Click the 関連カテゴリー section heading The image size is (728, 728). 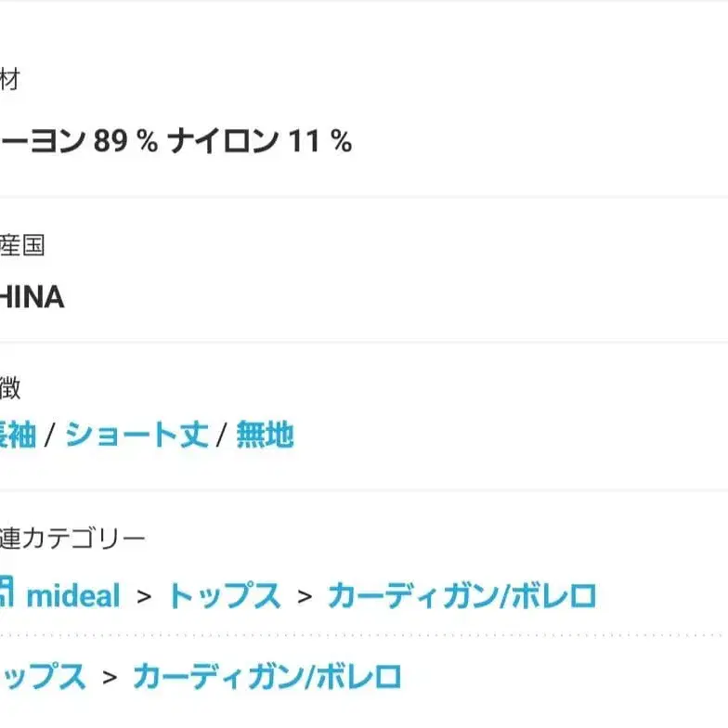(72, 539)
